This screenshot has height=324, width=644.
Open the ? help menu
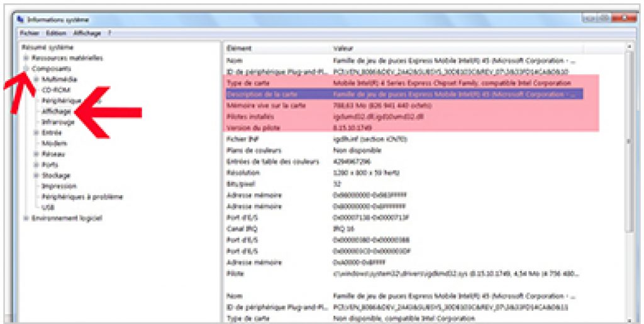pos(109,33)
